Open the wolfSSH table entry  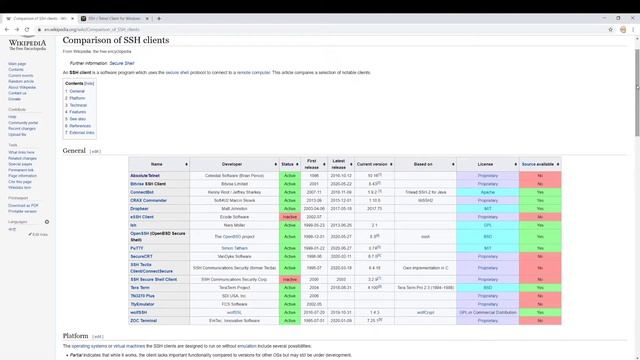tap(138, 312)
